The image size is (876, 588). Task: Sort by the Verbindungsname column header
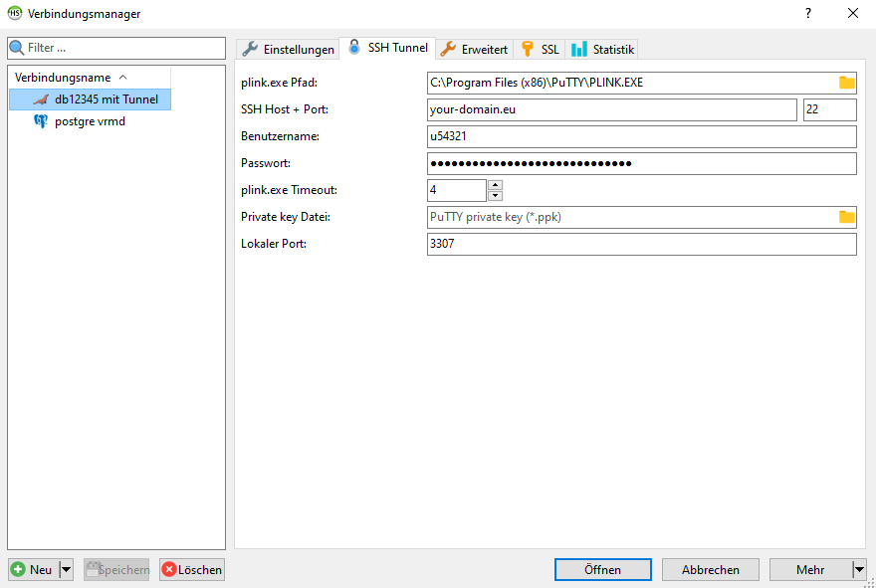(x=90, y=77)
